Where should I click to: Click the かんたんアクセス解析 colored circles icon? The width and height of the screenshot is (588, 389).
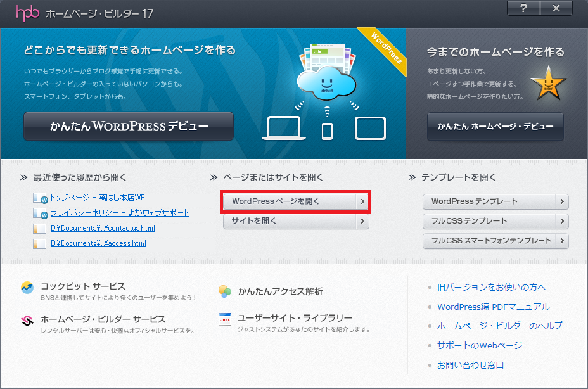pos(225,291)
